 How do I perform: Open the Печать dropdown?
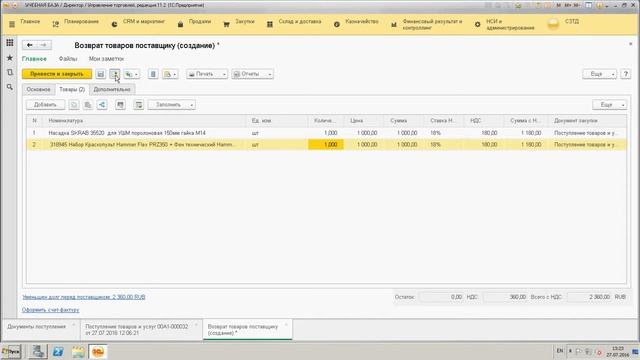click(x=207, y=74)
